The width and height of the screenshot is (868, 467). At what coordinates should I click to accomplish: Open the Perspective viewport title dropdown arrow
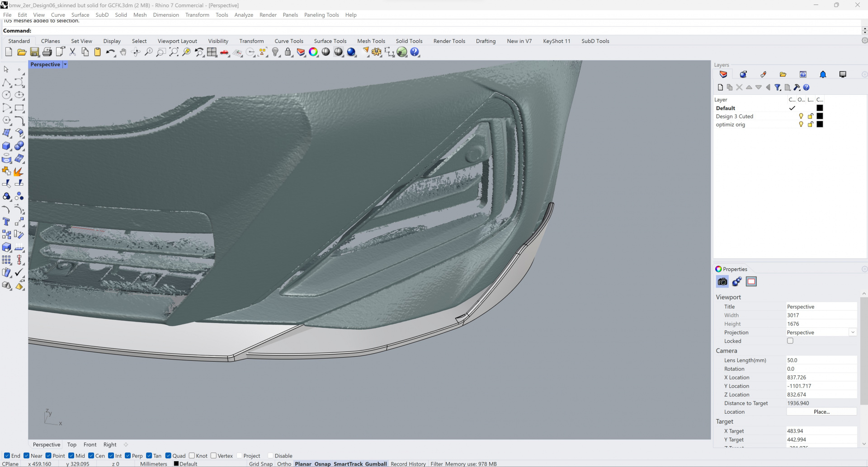65,65
